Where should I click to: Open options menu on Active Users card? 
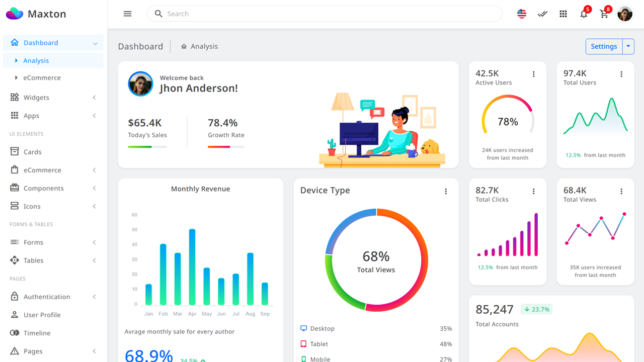point(534,74)
